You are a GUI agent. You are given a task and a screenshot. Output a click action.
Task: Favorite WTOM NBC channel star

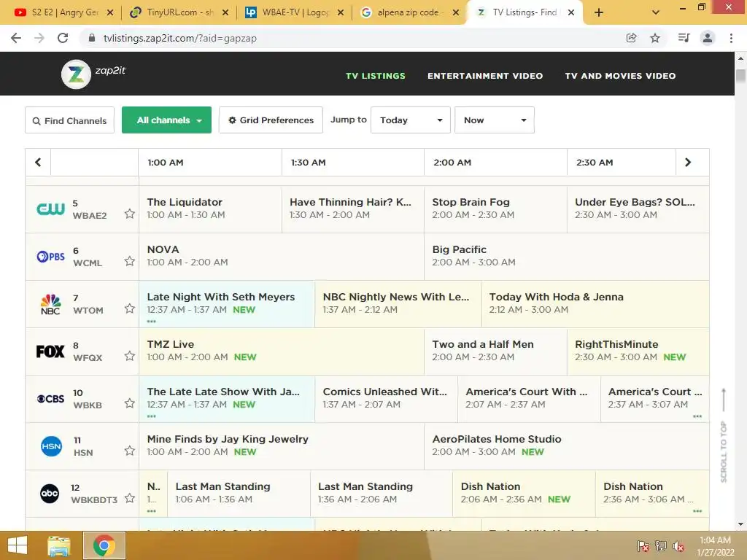[x=130, y=308]
